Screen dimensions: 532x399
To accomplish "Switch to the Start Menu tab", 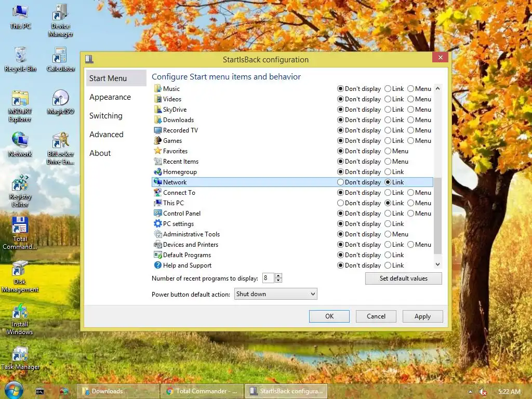I will pyautogui.click(x=116, y=78).
